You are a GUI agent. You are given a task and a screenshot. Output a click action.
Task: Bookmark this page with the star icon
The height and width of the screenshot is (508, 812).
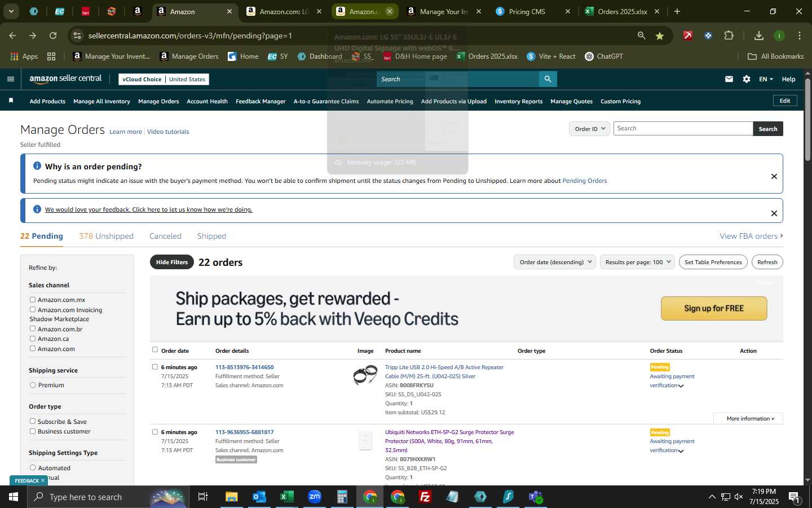[659, 36]
